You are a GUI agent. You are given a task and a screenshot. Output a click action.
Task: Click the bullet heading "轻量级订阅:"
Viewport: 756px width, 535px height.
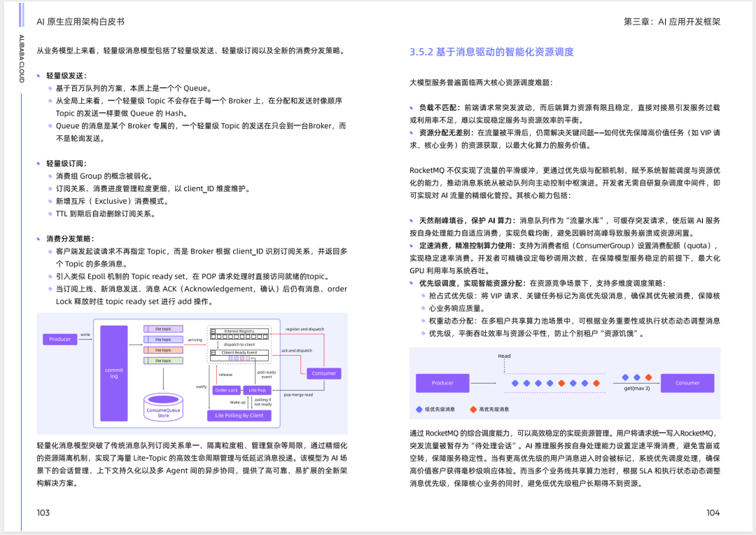point(66,164)
